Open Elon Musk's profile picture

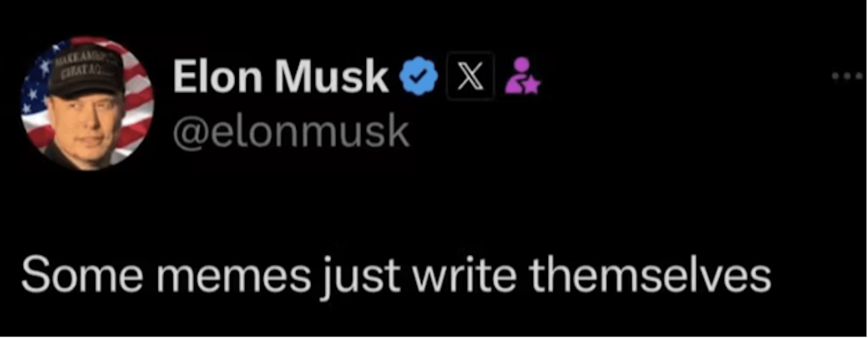[87, 103]
